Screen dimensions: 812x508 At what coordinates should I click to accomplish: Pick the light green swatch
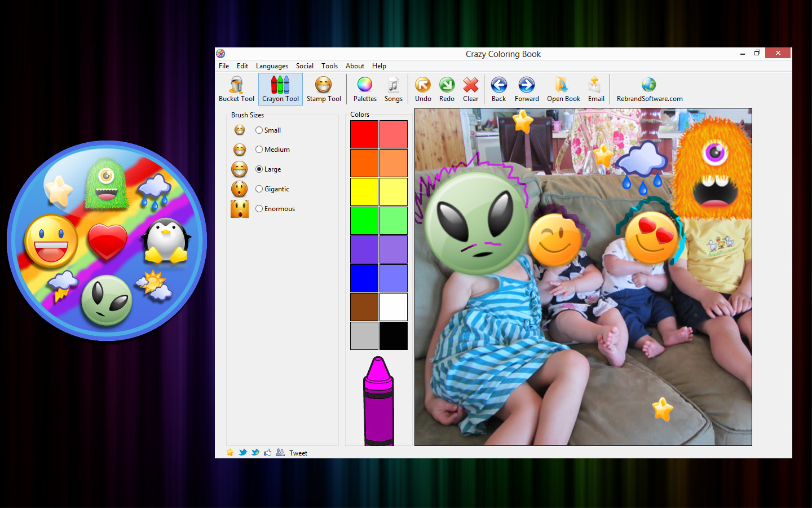coord(394,221)
